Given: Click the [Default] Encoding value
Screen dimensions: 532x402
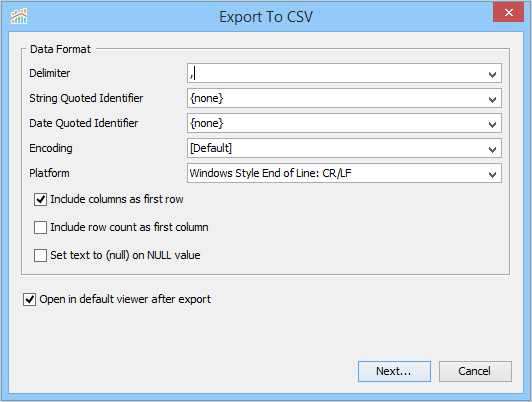Looking at the screenshot, I should (x=211, y=148).
